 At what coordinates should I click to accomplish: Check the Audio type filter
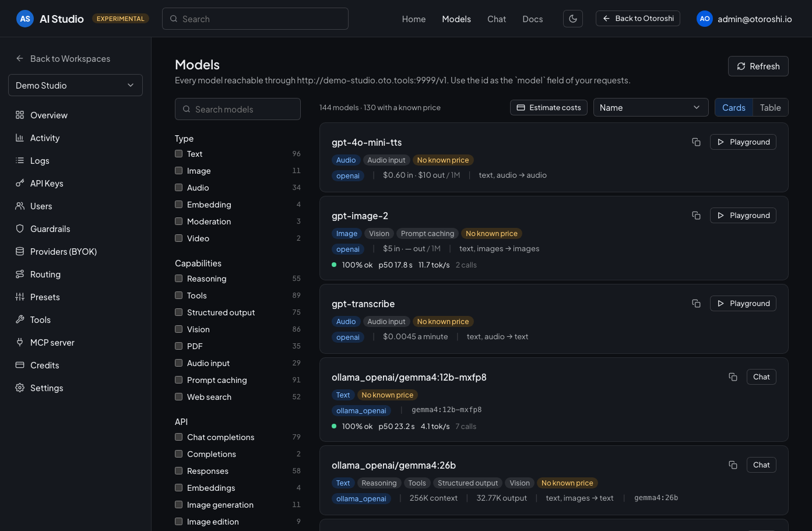pos(179,188)
